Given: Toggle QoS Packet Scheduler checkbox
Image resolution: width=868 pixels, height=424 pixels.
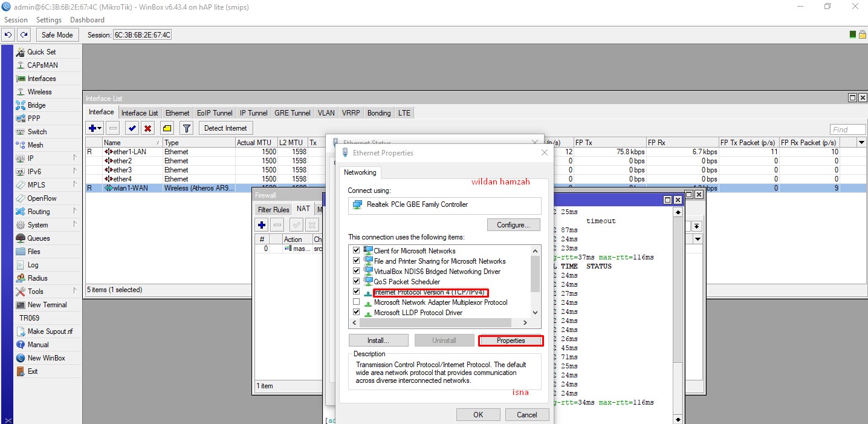Looking at the screenshot, I should 356,281.
